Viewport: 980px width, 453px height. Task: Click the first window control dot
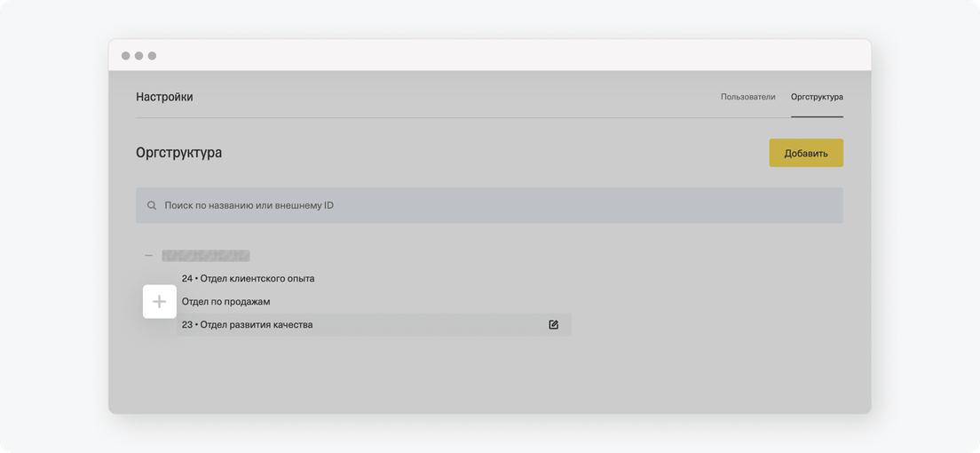tap(126, 56)
